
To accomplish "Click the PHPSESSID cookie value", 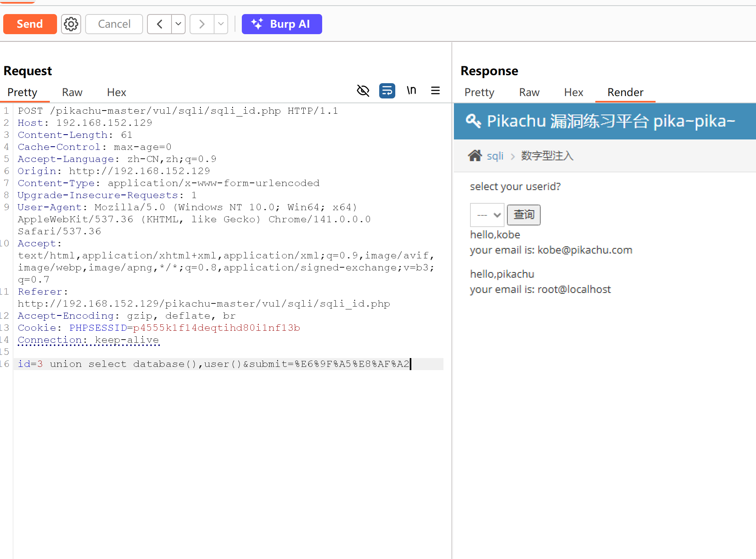I will tap(217, 328).
